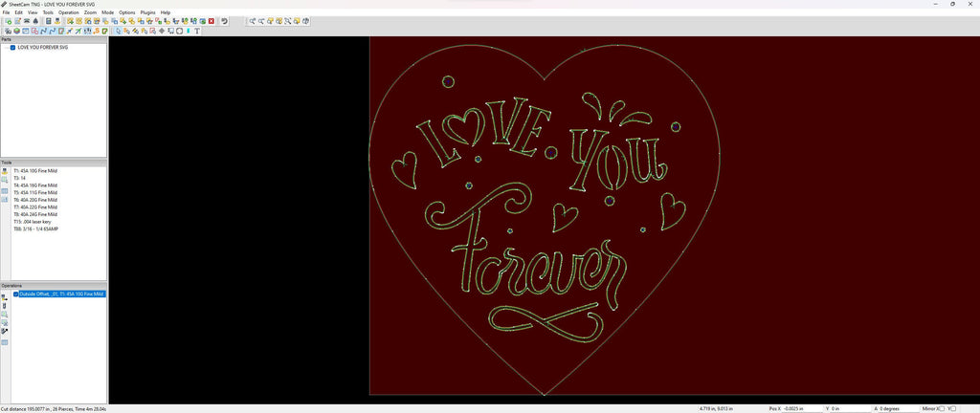Open the Zoom menu
980x413 pixels.
coord(91,12)
